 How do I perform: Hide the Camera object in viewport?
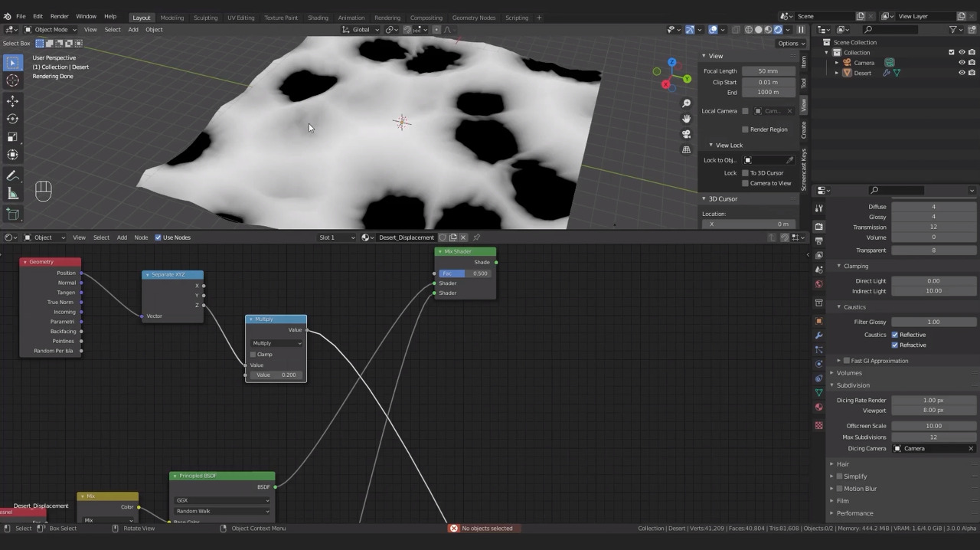(x=962, y=63)
